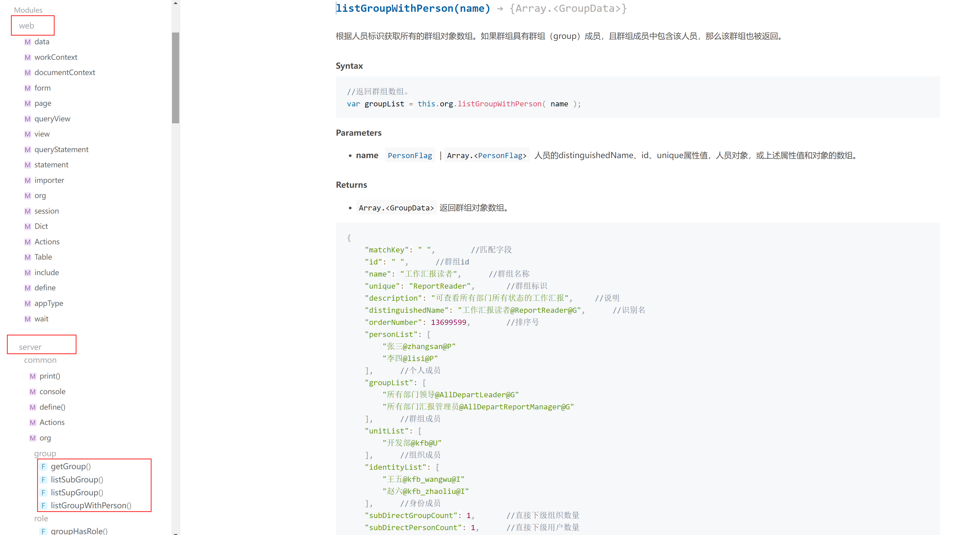980x535 pixels.
Task: Open the documentContext module page
Action: click(65, 73)
